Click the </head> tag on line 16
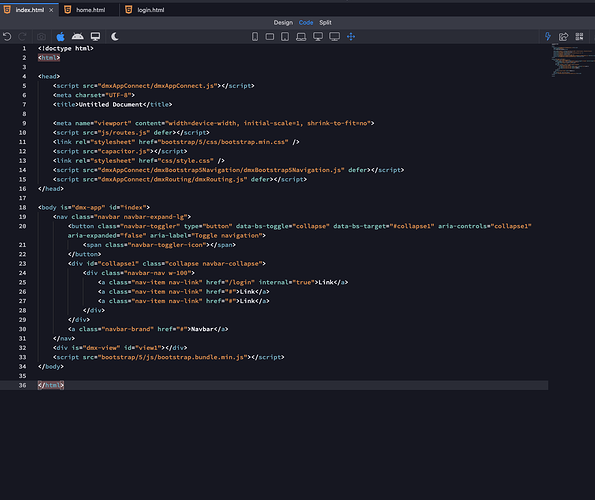Screen dimensions: 595x500 pos(51,189)
